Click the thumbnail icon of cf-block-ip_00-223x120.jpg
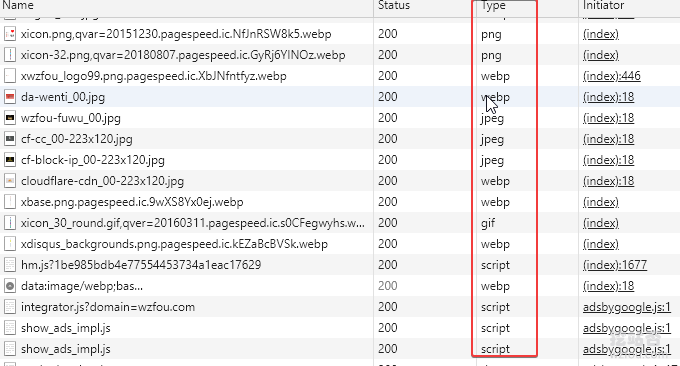The height and width of the screenshot is (366, 680). tap(10, 160)
